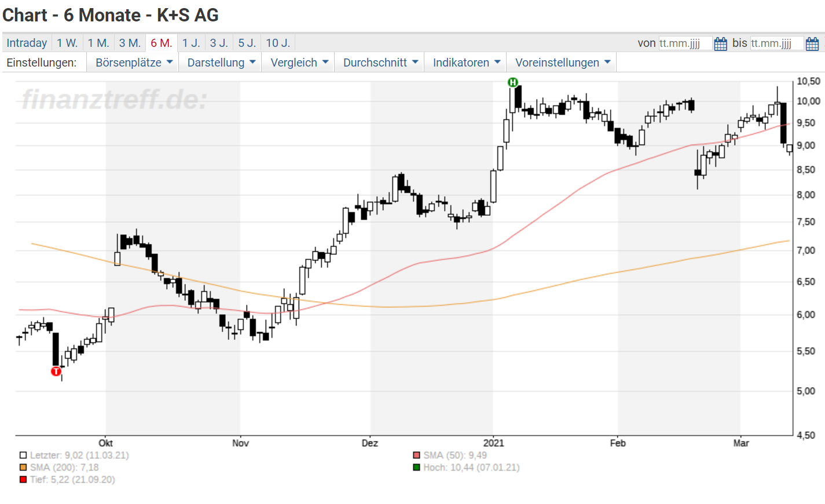The width and height of the screenshot is (825, 504).
Task: Switch to the Intraday tab
Action: click(27, 43)
